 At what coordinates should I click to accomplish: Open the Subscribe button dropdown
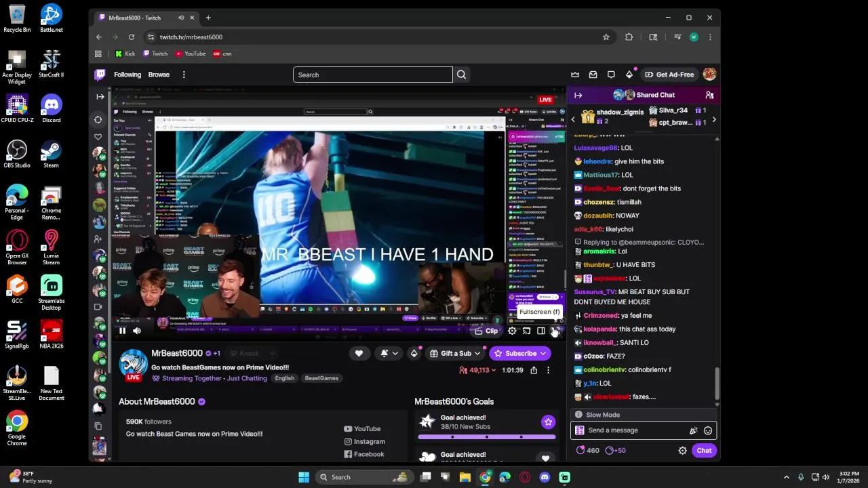click(542, 353)
